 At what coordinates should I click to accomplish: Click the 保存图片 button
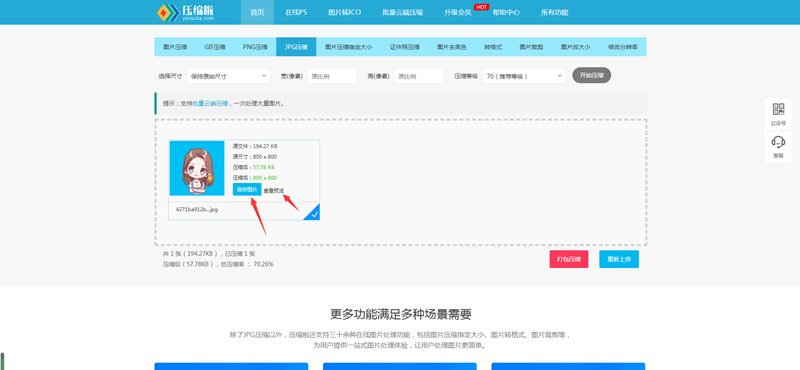pos(247,189)
